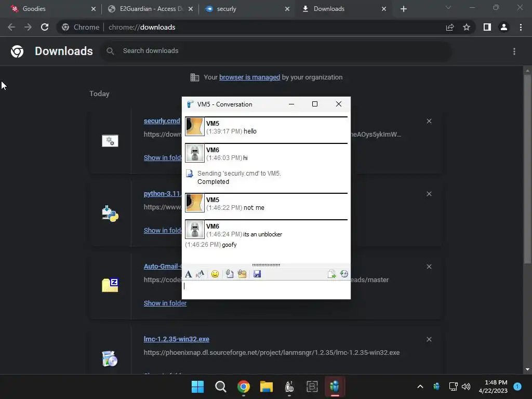Click VM6's avatar beside the 'hi' message
The height and width of the screenshot is (399, 532).
[194, 153]
